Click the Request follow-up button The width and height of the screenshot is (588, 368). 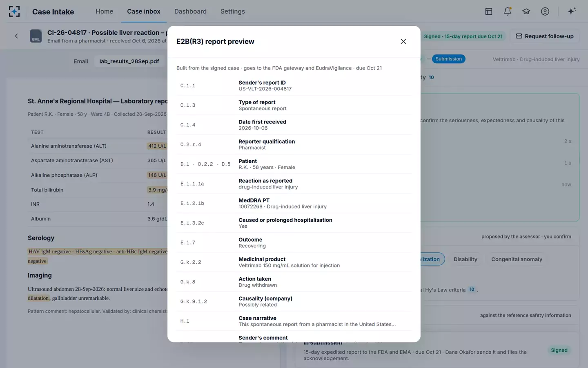(x=545, y=36)
